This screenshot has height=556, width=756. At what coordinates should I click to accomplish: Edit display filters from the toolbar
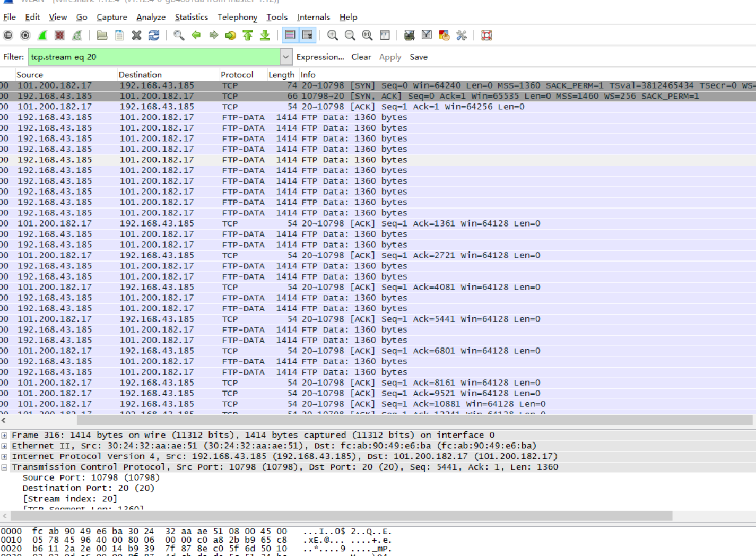(427, 35)
